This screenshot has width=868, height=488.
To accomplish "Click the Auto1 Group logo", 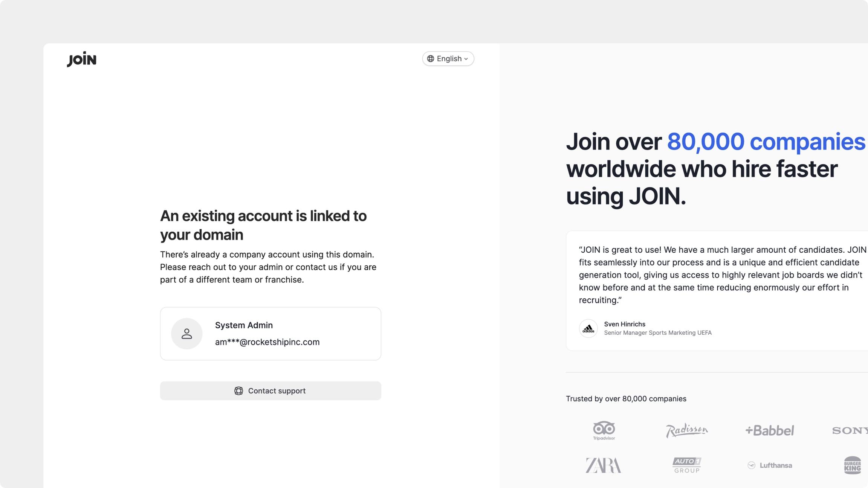I will (686, 465).
